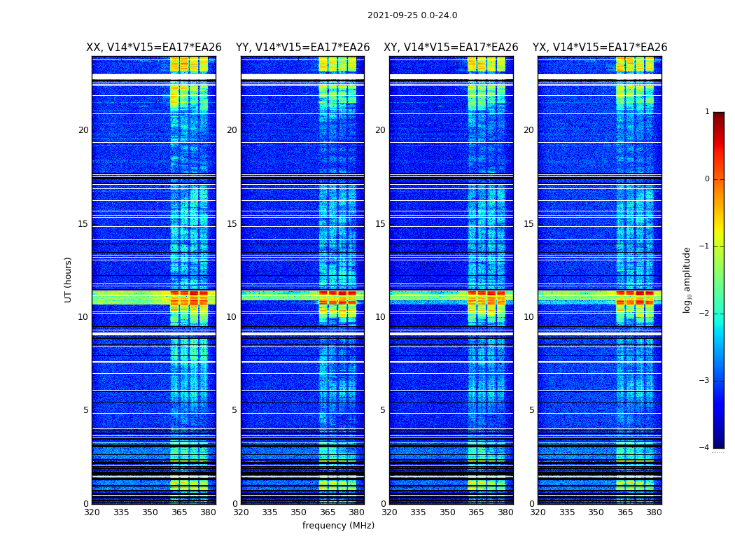Click the dark blue bottom of the colorbar
The height and width of the screenshot is (560, 735).
(x=718, y=444)
